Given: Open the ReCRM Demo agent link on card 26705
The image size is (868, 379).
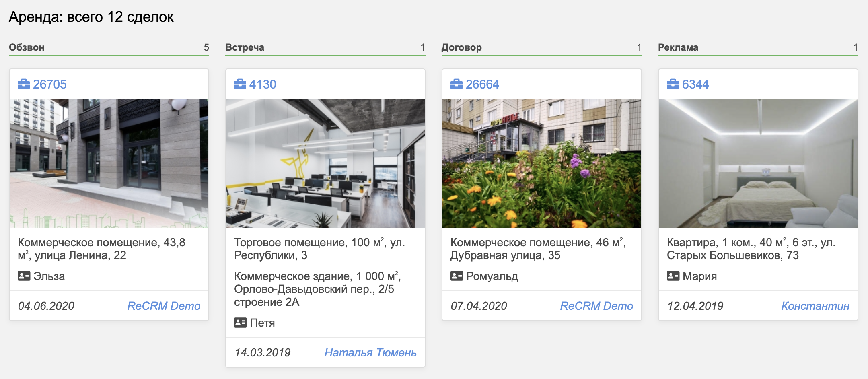Looking at the screenshot, I should (164, 306).
